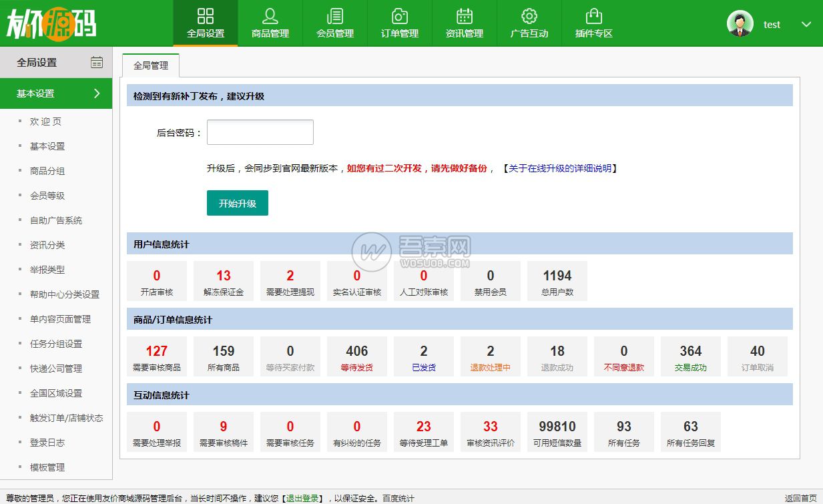823x504 pixels.
Task: Open 全局设置 grid icon in top navigation
Action: point(206,17)
